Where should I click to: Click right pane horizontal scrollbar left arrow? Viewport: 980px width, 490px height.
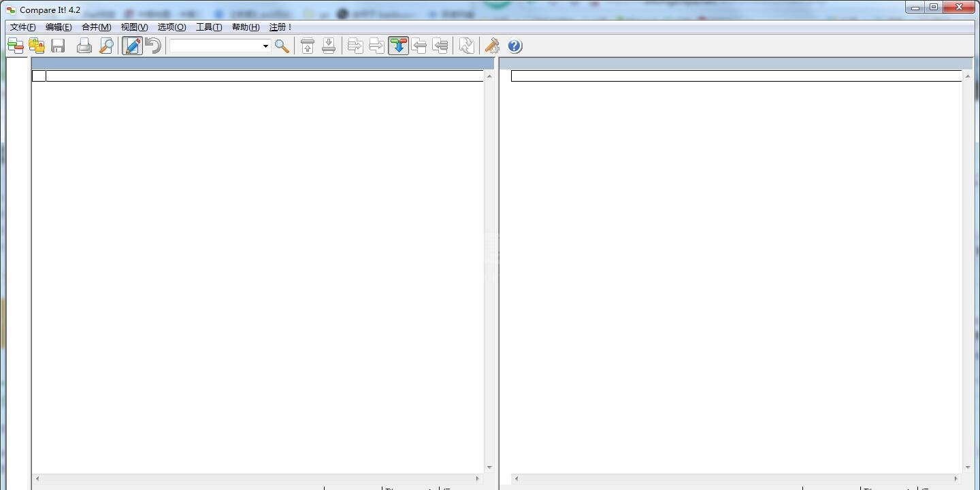click(517, 478)
